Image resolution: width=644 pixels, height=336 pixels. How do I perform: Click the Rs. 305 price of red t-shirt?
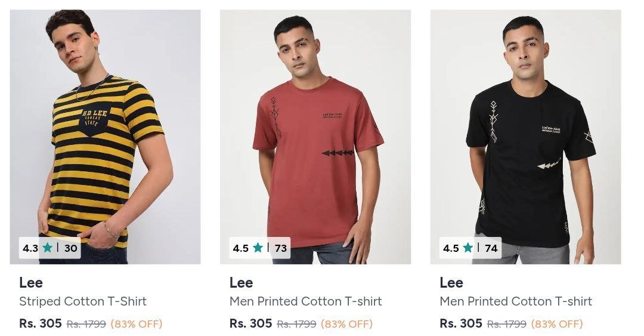[x=250, y=323]
